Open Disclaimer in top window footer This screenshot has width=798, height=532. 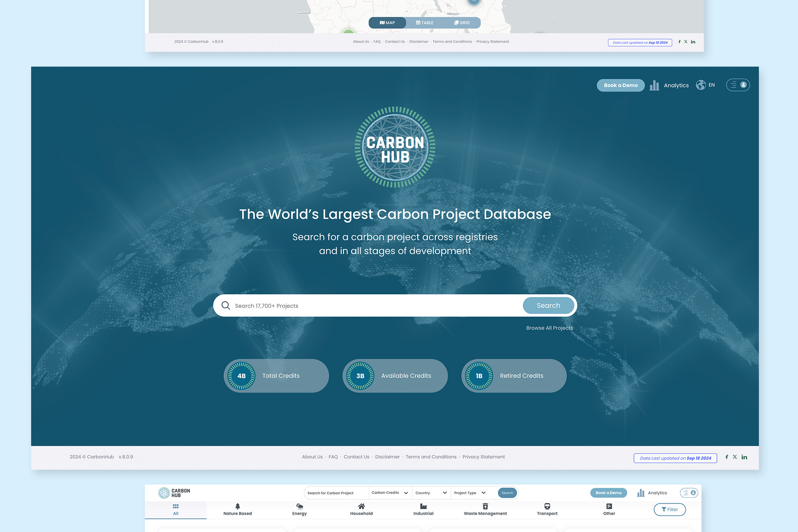[x=419, y=41]
